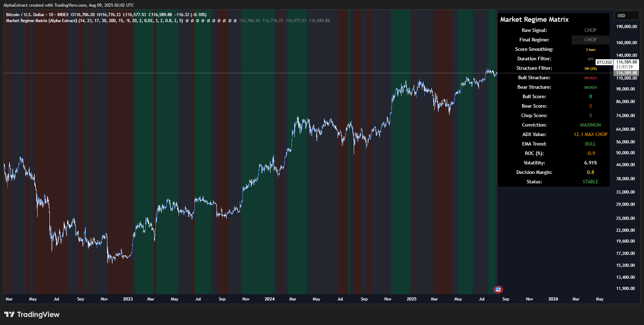Screen dimensions: 644x325
Task: Click the Bear Structure BROKEN value
Action: [x=591, y=88]
